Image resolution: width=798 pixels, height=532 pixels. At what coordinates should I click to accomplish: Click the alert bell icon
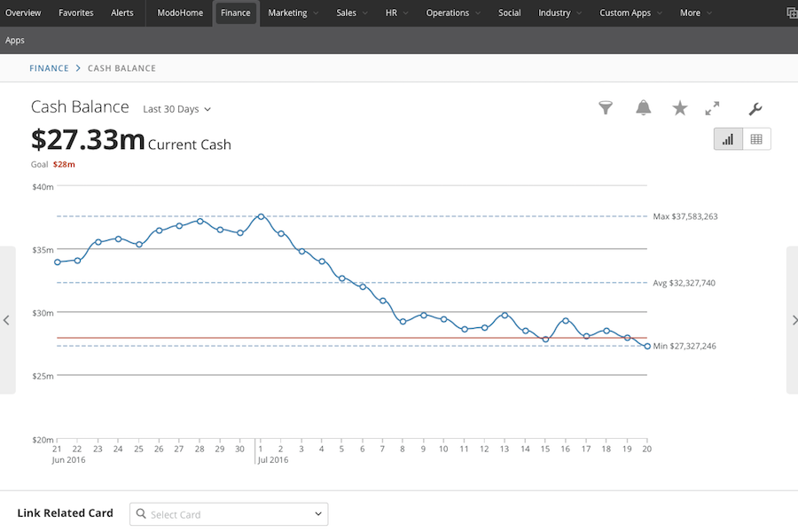pos(643,108)
